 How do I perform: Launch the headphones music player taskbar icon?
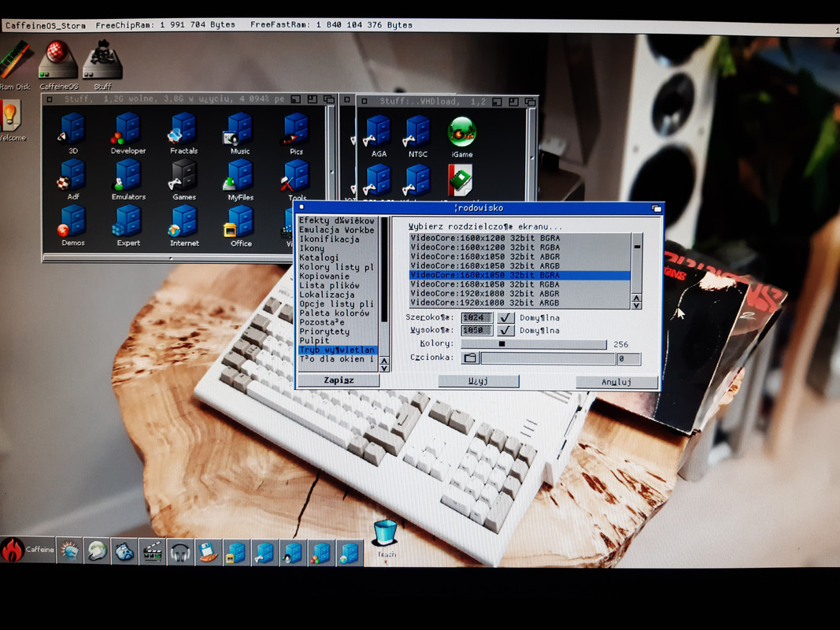pyautogui.click(x=180, y=552)
